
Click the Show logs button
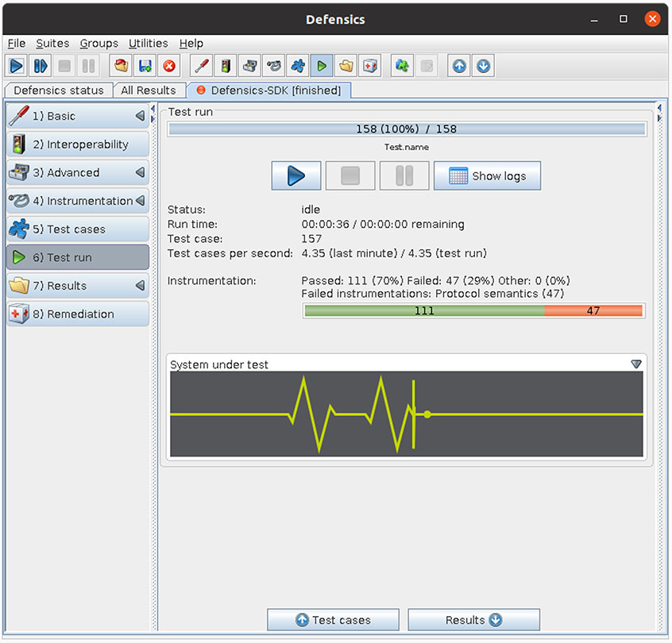pyautogui.click(x=487, y=176)
